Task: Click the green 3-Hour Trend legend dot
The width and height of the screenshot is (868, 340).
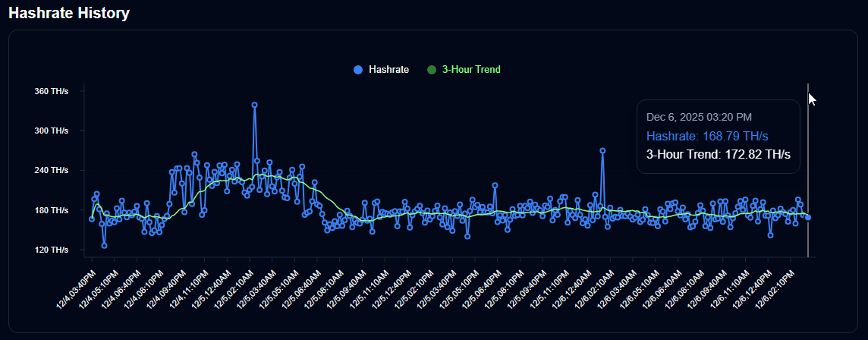Action: (x=432, y=70)
